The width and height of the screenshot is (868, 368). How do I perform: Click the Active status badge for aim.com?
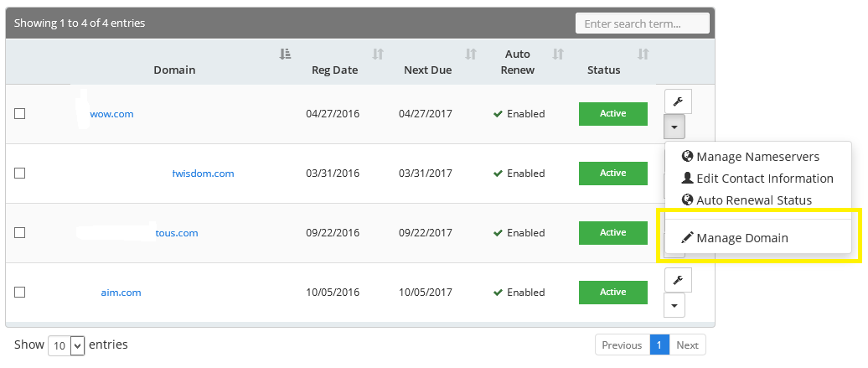pyautogui.click(x=612, y=292)
